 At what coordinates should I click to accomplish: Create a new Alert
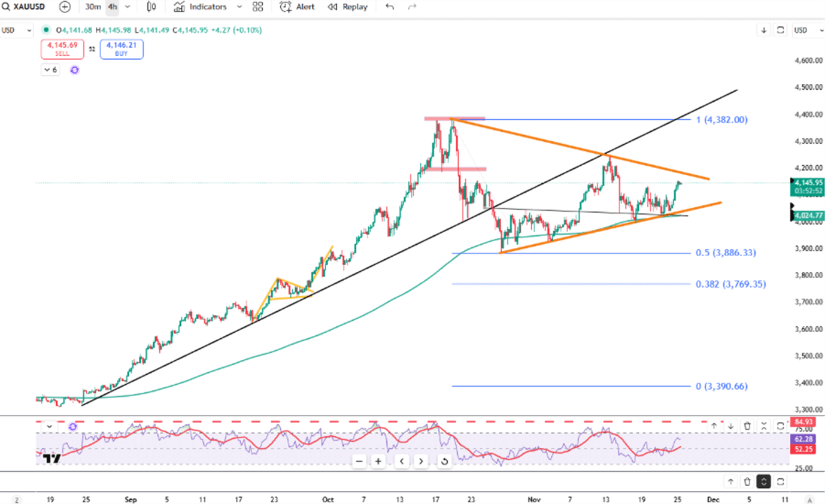point(297,7)
